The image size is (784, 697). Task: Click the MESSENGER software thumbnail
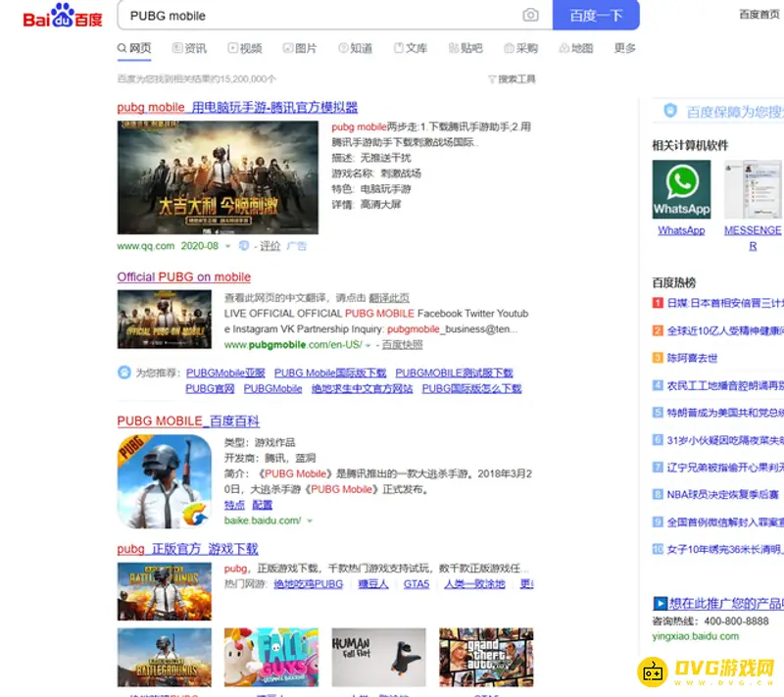(753, 189)
